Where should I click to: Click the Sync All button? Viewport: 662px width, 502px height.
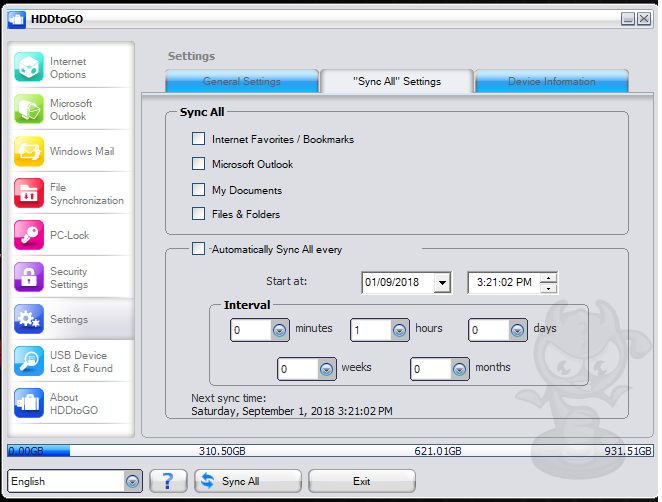click(x=248, y=481)
